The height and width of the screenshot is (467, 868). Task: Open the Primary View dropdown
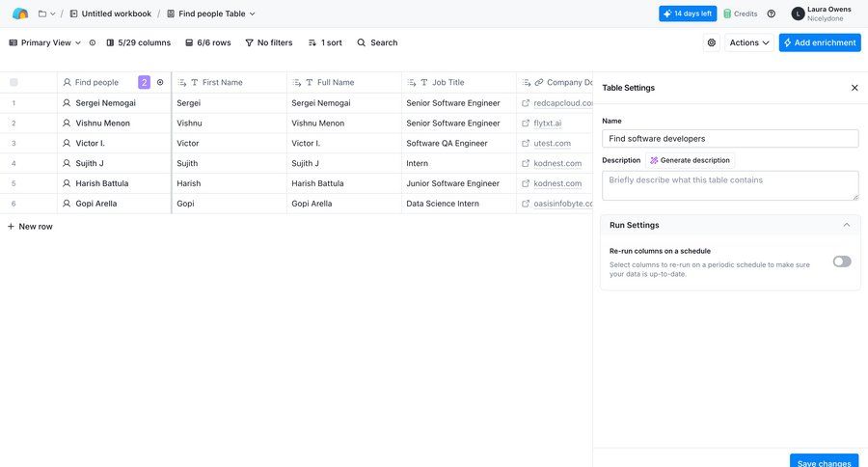(44, 42)
